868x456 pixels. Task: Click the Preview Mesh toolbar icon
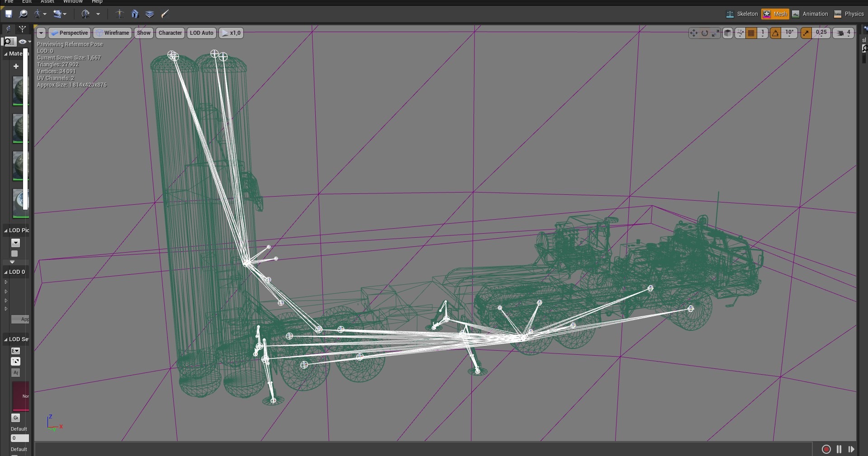click(x=57, y=14)
